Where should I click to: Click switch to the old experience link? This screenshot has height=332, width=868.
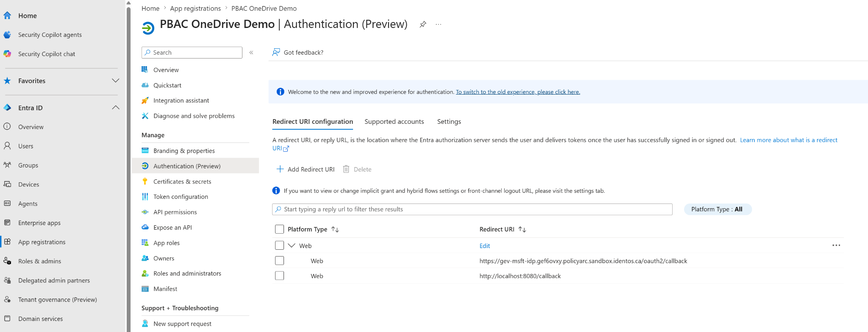pyautogui.click(x=518, y=92)
